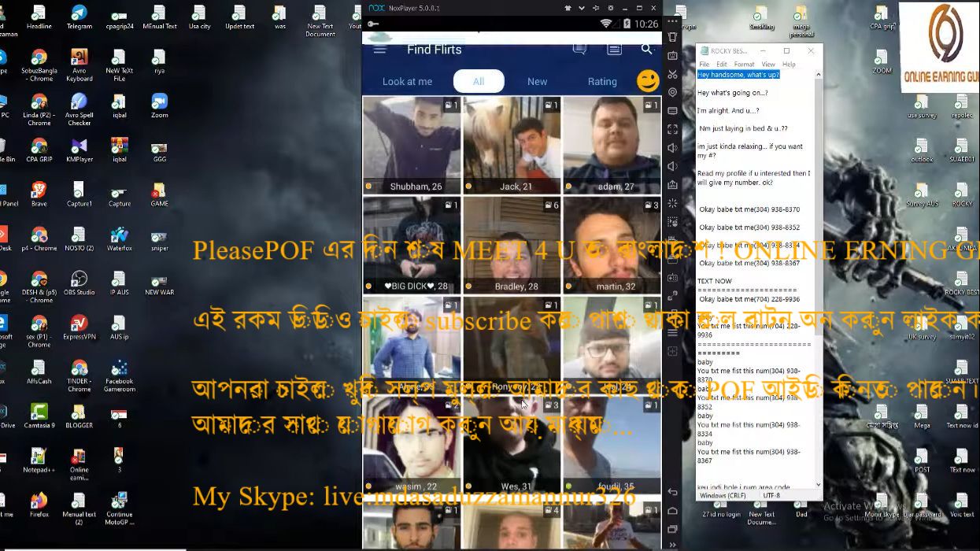The image size is (980, 551).
Task: Select the Firefox desktop icon
Action: (x=39, y=505)
